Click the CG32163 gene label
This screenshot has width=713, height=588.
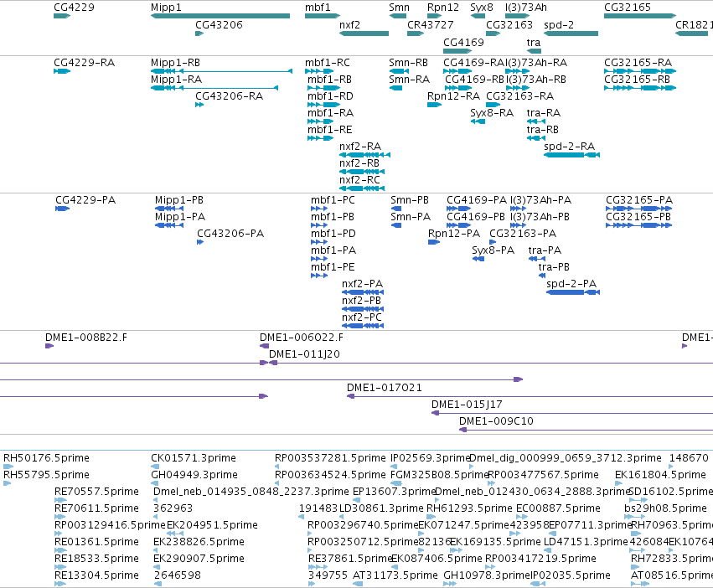click(509, 24)
